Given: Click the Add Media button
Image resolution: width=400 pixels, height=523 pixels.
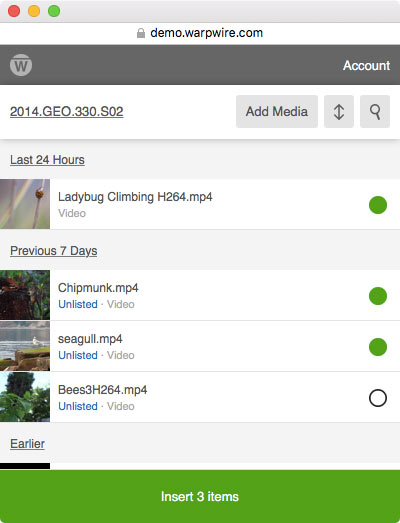Looking at the screenshot, I should coord(277,111).
